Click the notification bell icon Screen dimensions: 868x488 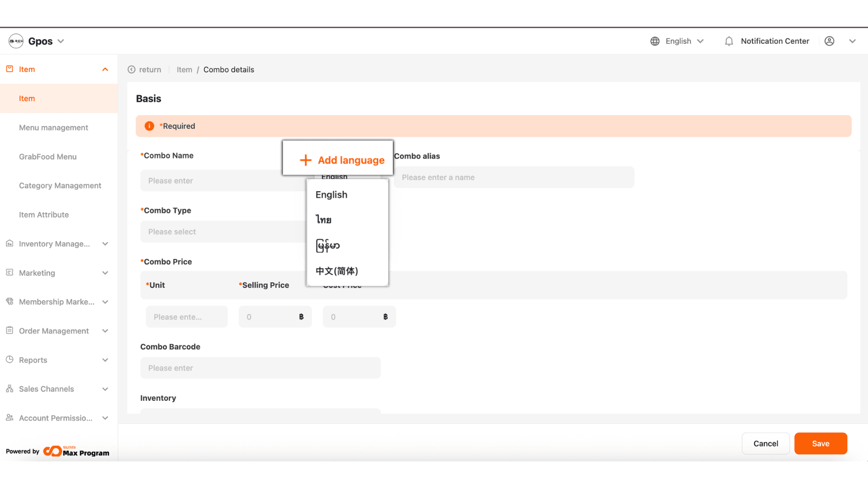point(729,41)
